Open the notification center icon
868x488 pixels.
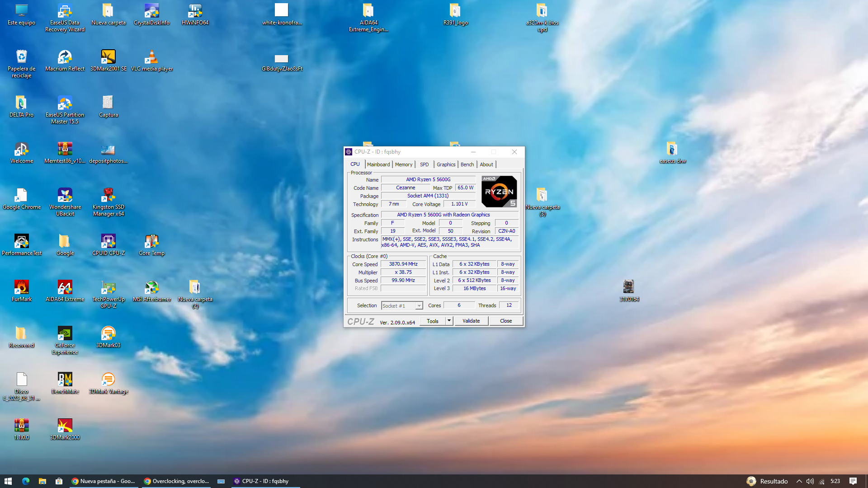pyautogui.click(x=853, y=481)
